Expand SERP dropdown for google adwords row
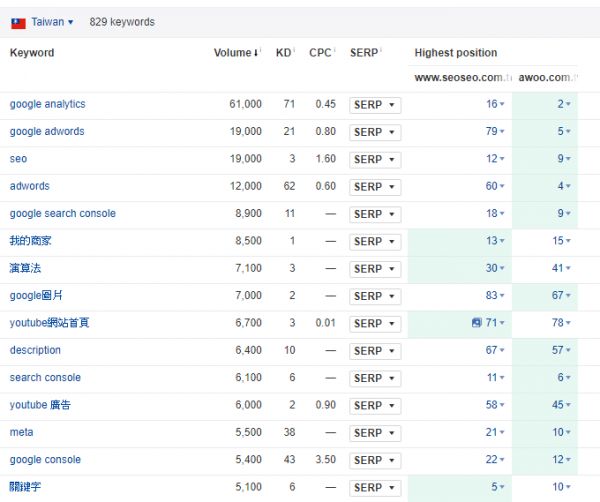The height and width of the screenshot is (502, 600). click(375, 132)
